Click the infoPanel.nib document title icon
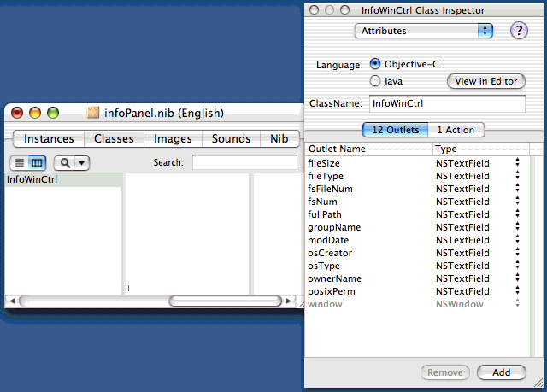Image resolution: width=547 pixels, height=392 pixels. click(x=94, y=113)
